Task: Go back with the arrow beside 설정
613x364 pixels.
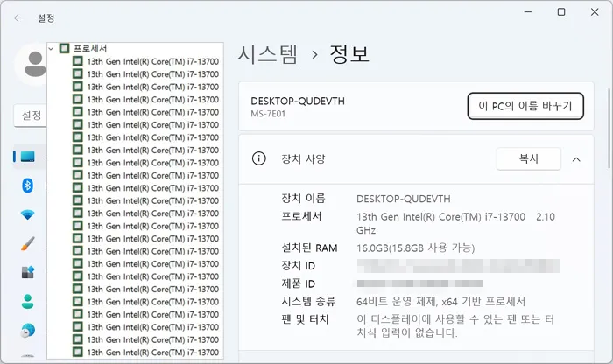Action: [18, 18]
